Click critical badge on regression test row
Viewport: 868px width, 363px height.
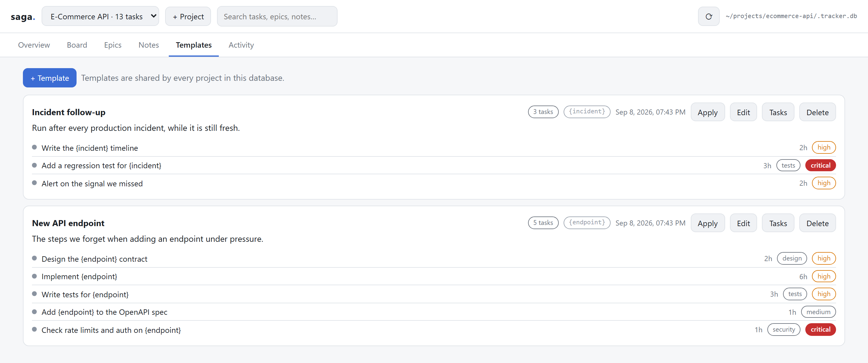820,165
